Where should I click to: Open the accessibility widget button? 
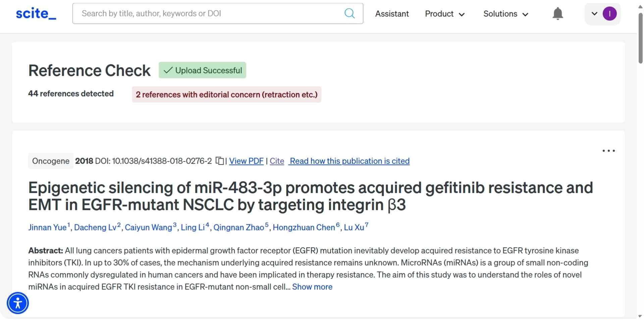18,303
